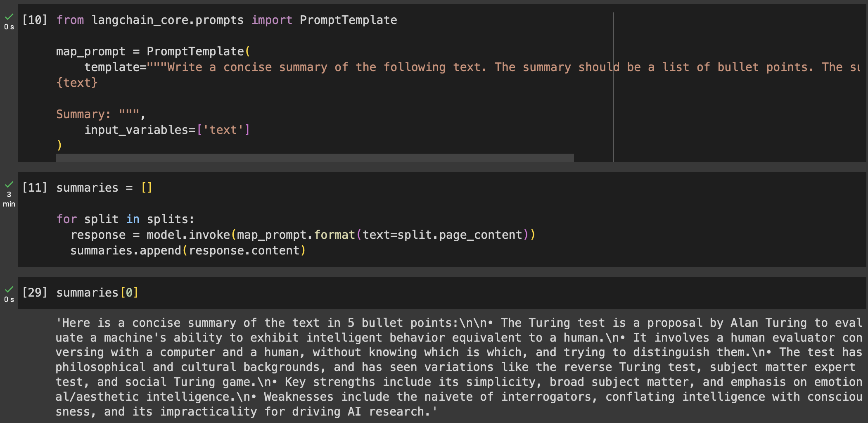Click the 'summaries = []' code line
Image resolution: width=868 pixels, height=423 pixels.
pos(104,188)
